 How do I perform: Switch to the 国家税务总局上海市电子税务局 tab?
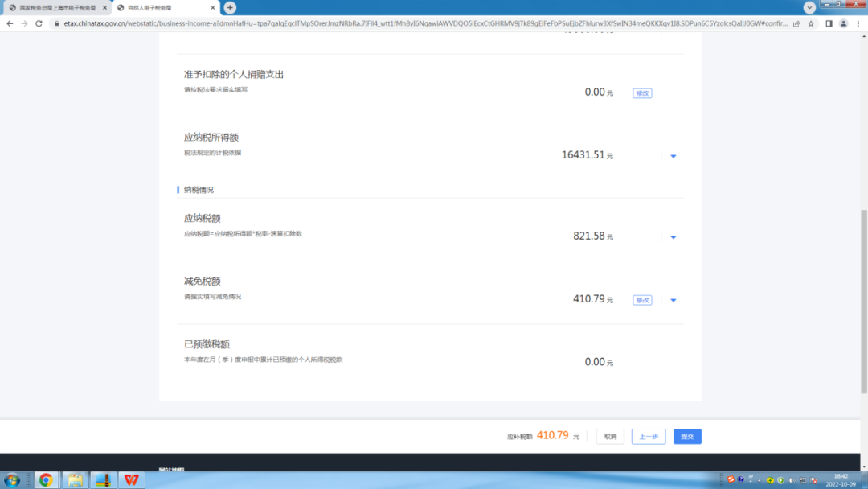pyautogui.click(x=58, y=8)
